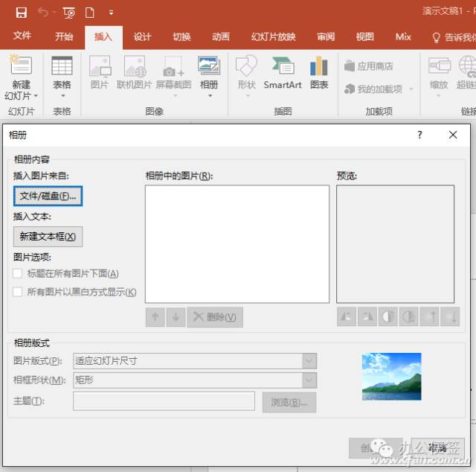Increase contrast icon under preview
Screen dimensions: 476x472
[388, 316]
